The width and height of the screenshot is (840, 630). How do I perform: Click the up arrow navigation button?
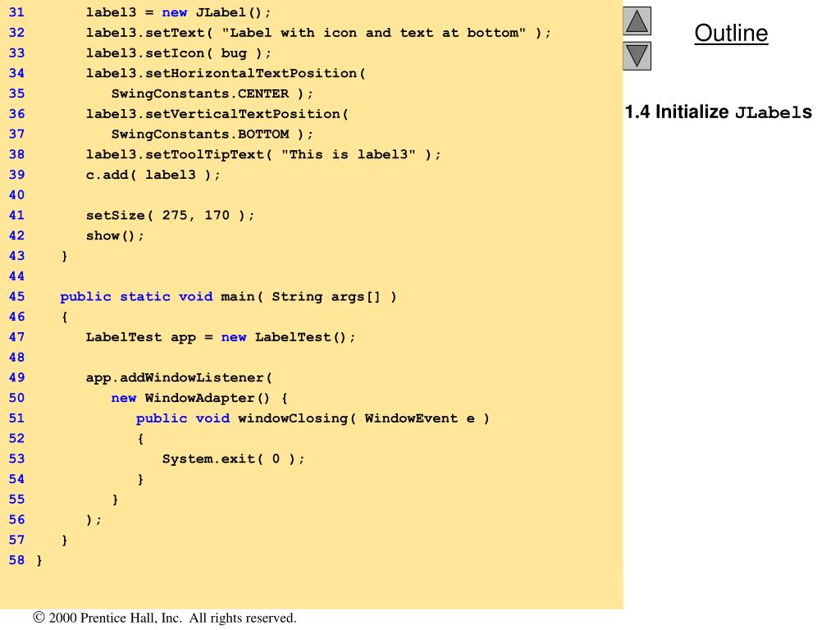pos(637,21)
